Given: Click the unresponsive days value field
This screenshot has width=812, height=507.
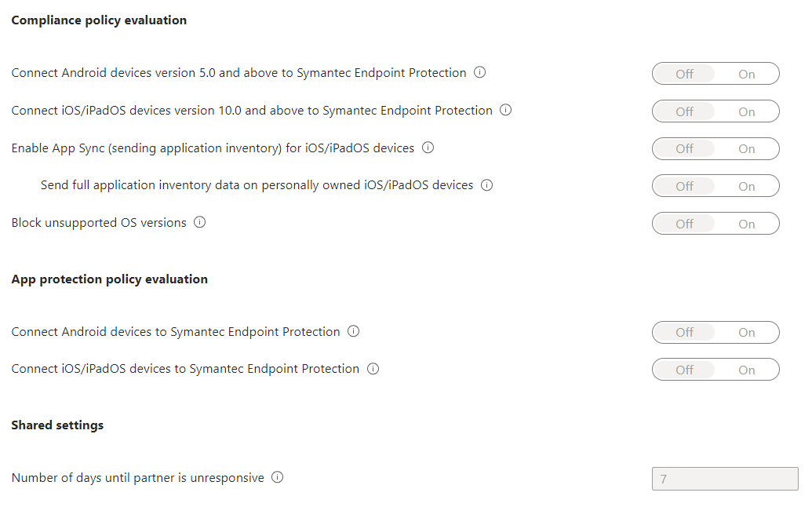Looking at the screenshot, I should (x=723, y=478).
